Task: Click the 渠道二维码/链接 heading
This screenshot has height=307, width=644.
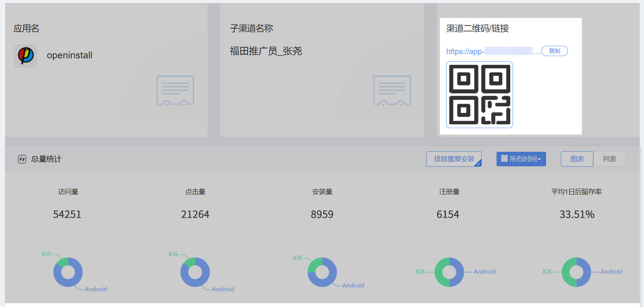Action: (477, 29)
